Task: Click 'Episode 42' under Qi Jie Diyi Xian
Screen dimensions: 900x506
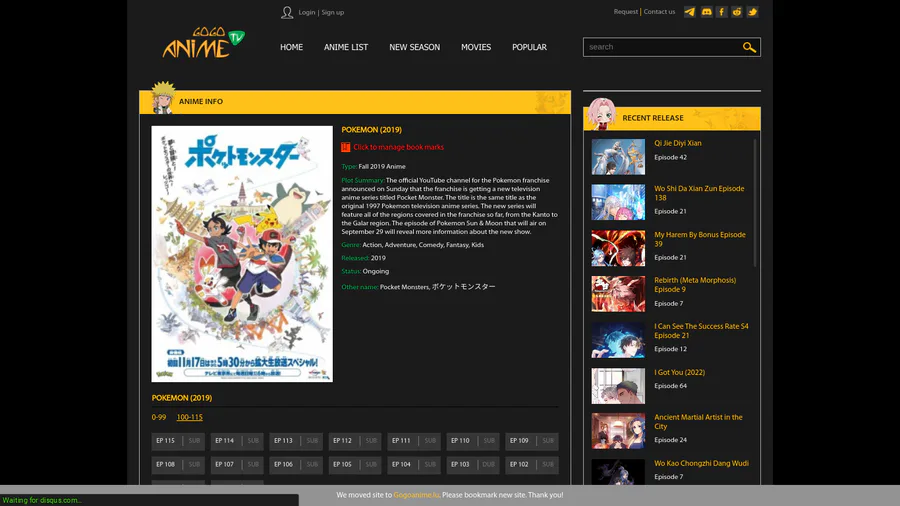Action: coord(670,157)
